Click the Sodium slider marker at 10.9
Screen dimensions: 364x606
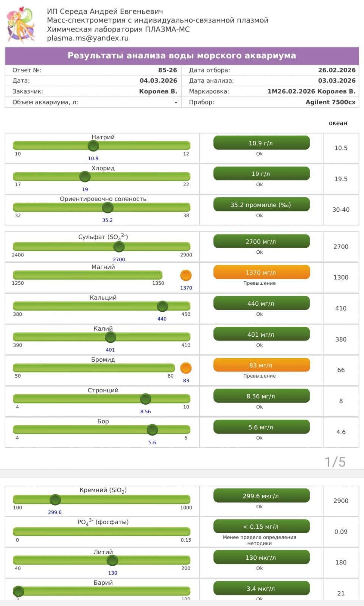point(93,145)
